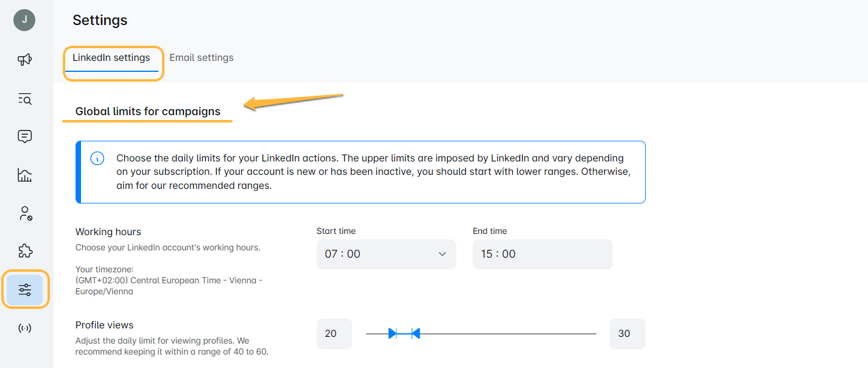
Task: Open the user avatar J profile
Action: pos(24,20)
